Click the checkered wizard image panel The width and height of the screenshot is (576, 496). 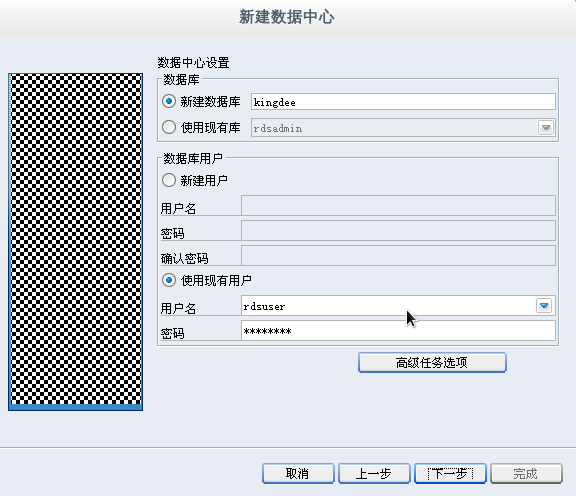coord(76,242)
